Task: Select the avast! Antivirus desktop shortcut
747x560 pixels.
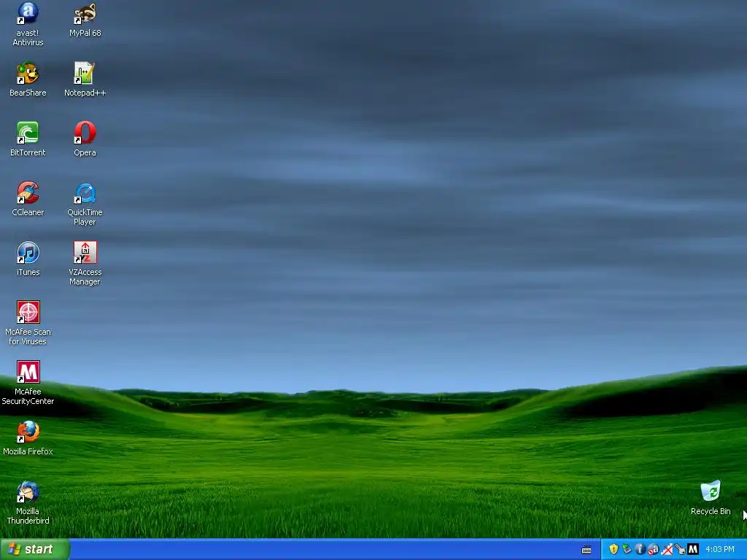Action: pyautogui.click(x=28, y=24)
